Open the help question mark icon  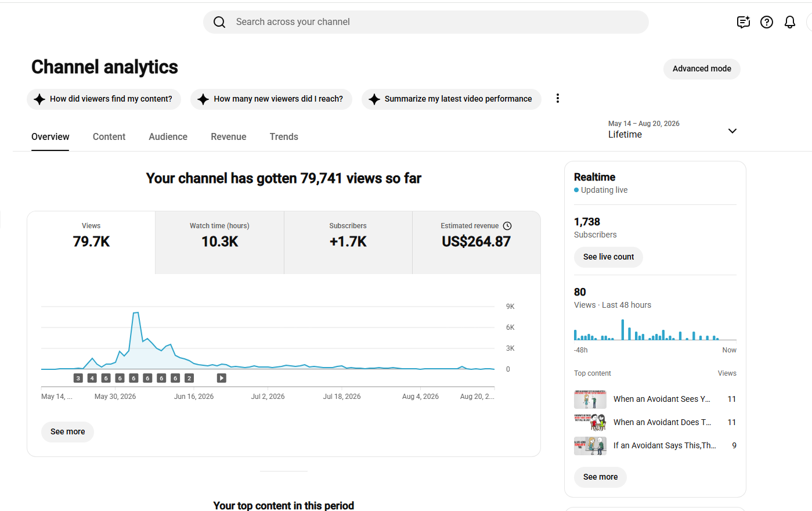[767, 22]
